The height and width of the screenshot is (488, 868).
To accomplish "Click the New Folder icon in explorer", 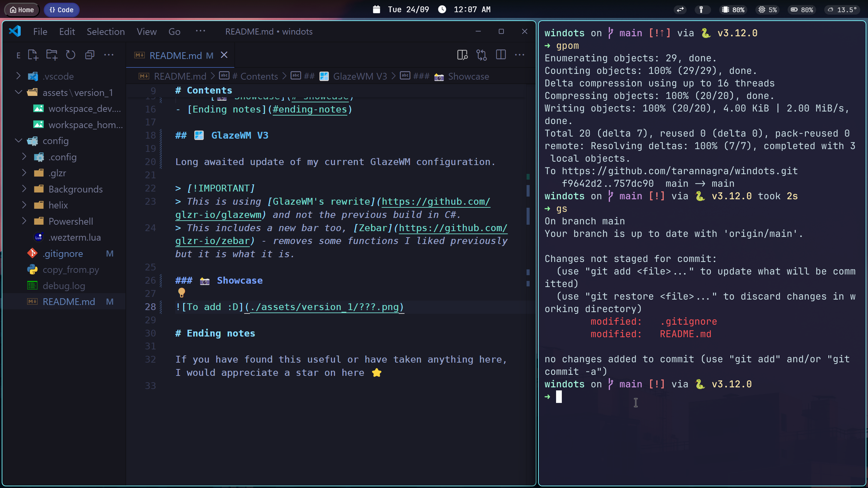I will [52, 55].
